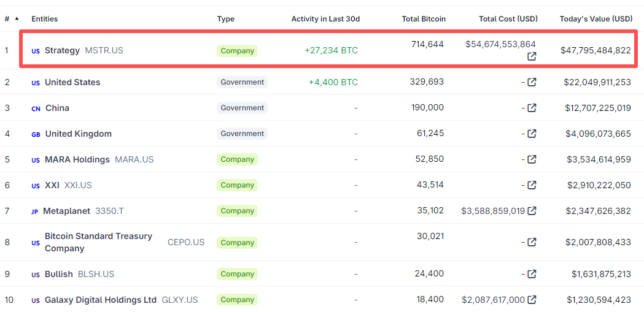
Task: Select the 190,000 total bitcoin value
Action: [427, 107]
